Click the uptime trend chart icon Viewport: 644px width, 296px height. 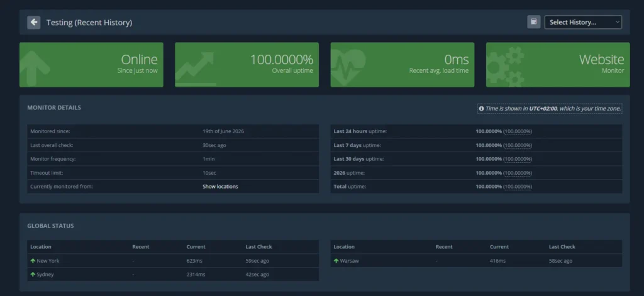coord(195,68)
